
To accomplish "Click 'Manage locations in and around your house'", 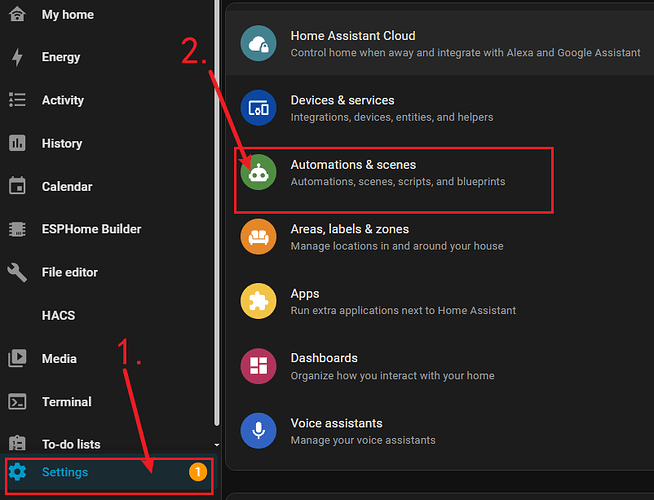I will click(x=397, y=246).
